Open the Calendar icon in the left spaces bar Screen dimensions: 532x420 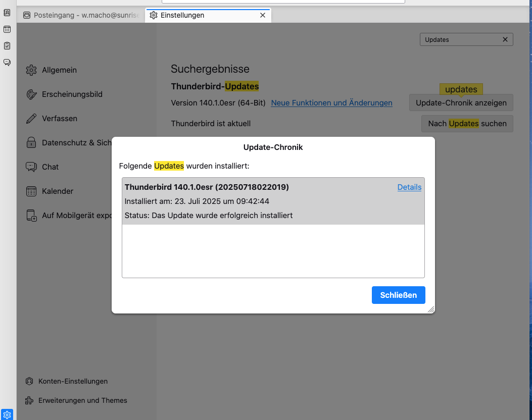[7, 29]
